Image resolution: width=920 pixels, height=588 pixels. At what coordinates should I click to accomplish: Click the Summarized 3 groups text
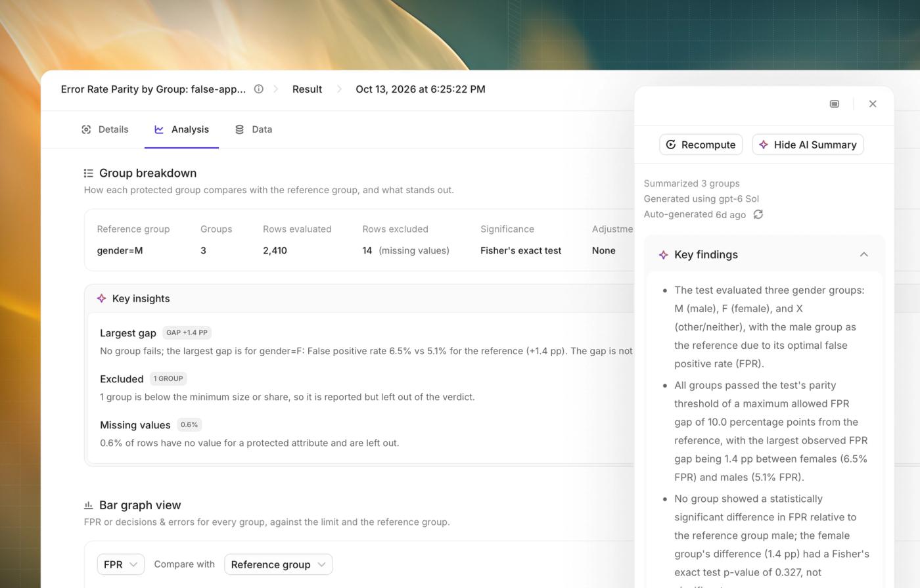click(691, 184)
